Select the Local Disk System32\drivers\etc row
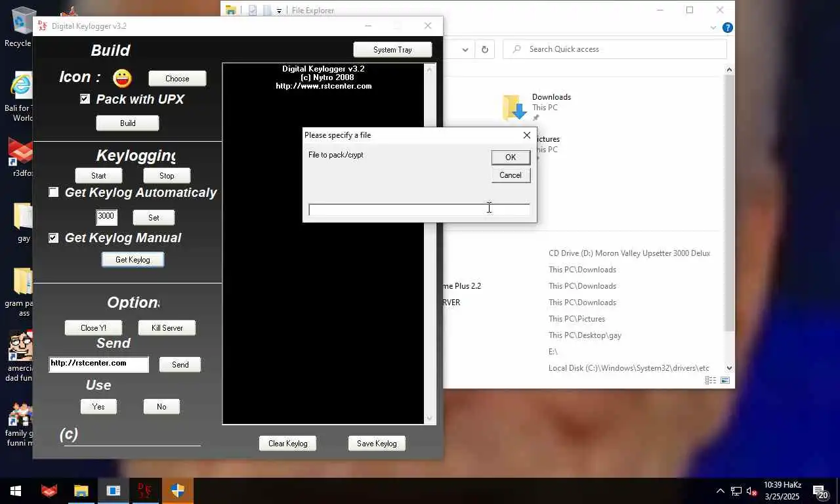The width and height of the screenshot is (840, 504). [x=629, y=368]
